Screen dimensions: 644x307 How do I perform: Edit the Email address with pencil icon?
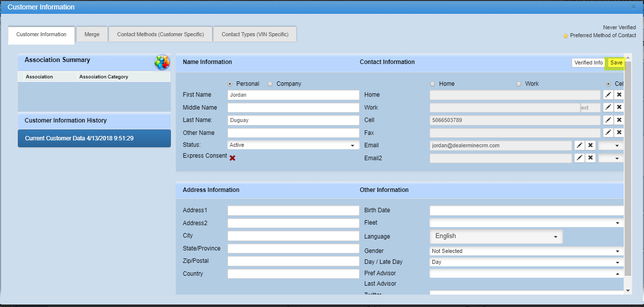(x=580, y=145)
